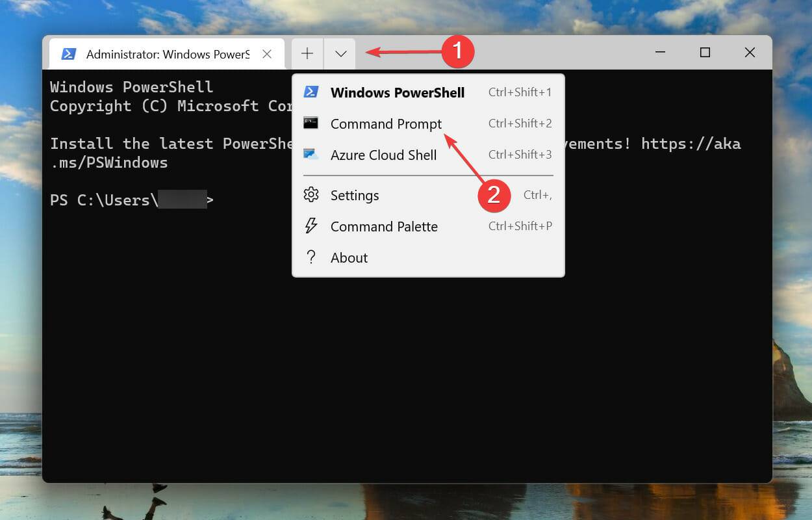The height and width of the screenshot is (520, 812).
Task: Select the Administrator: Windows PowerShell tab
Action: [166, 54]
